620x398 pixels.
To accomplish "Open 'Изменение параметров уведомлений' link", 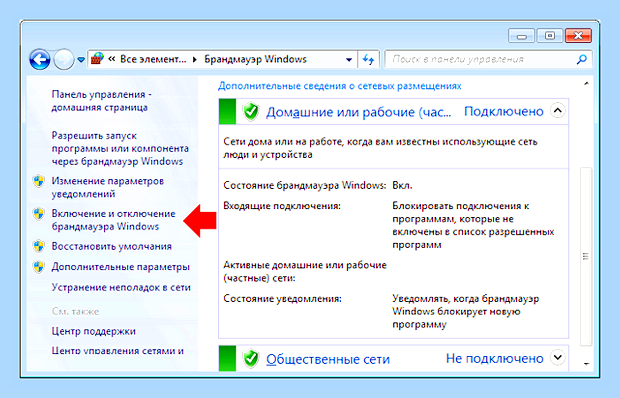I will pyautogui.click(x=108, y=187).
